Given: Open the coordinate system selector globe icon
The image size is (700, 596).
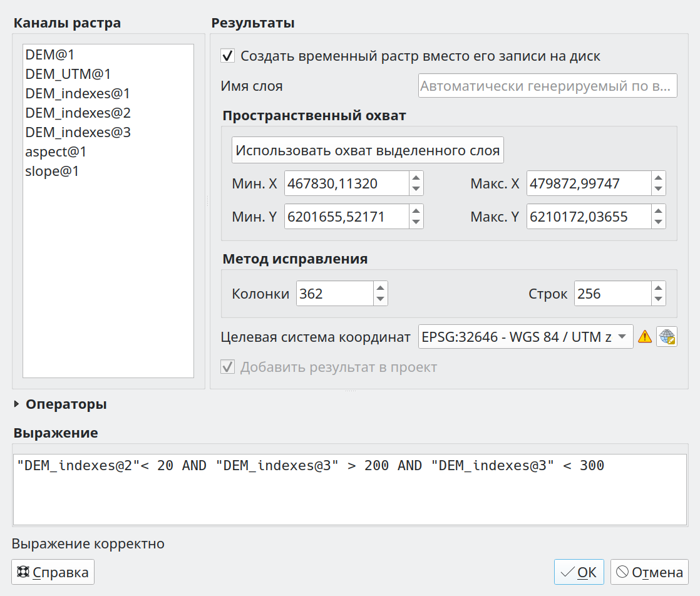Looking at the screenshot, I should pos(667,337).
